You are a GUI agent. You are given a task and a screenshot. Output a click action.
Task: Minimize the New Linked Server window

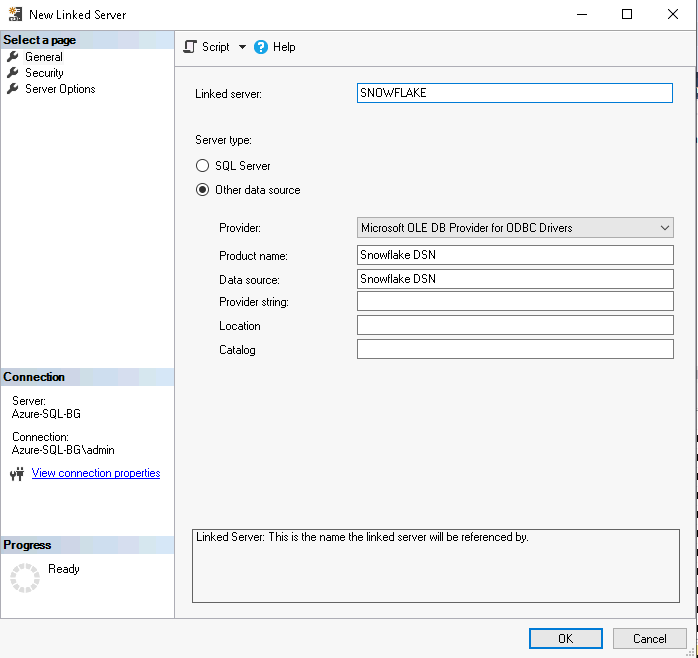pyautogui.click(x=582, y=14)
